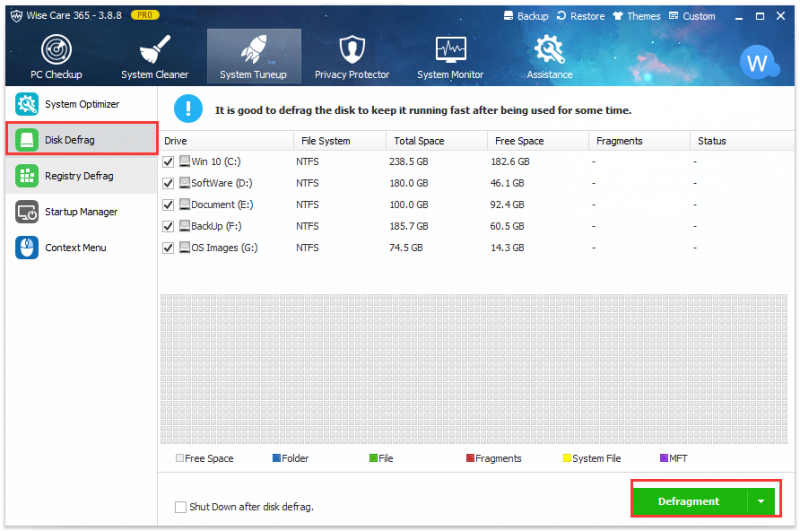Click the blue exclamation info icon
Screen dimensions: 800x531
pos(188,109)
